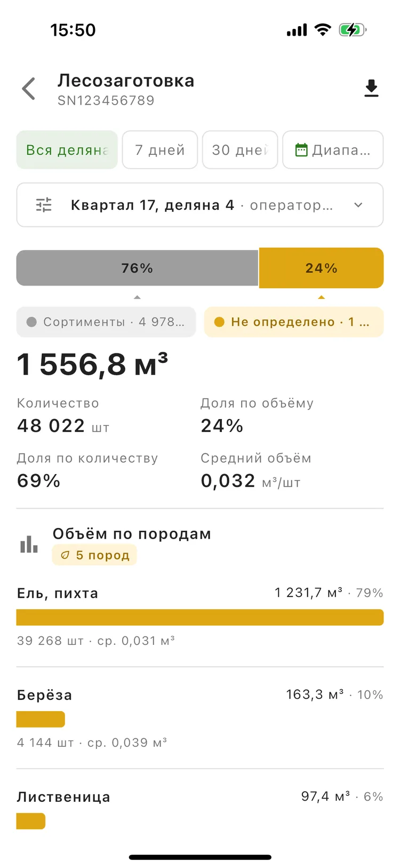
Task: Download report via download icon
Action: coord(371,88)
